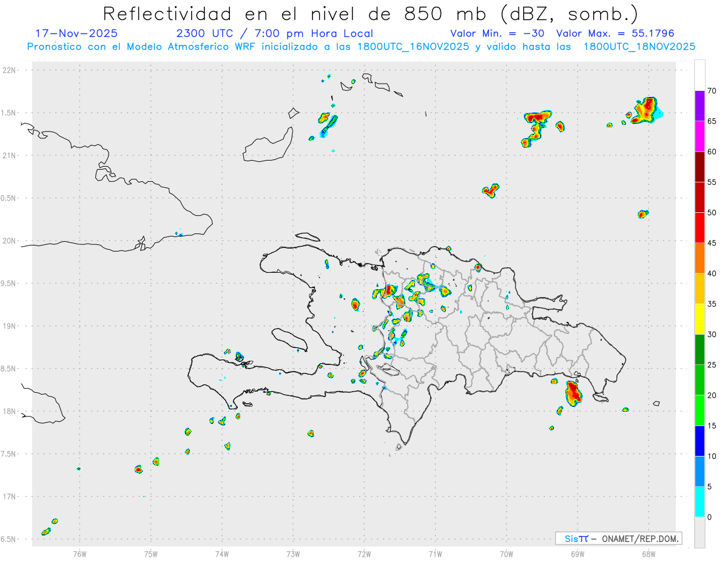Select the 'Valor Max. = 55.1796' text
728x562 pixels.
click(x=615, y=33)
